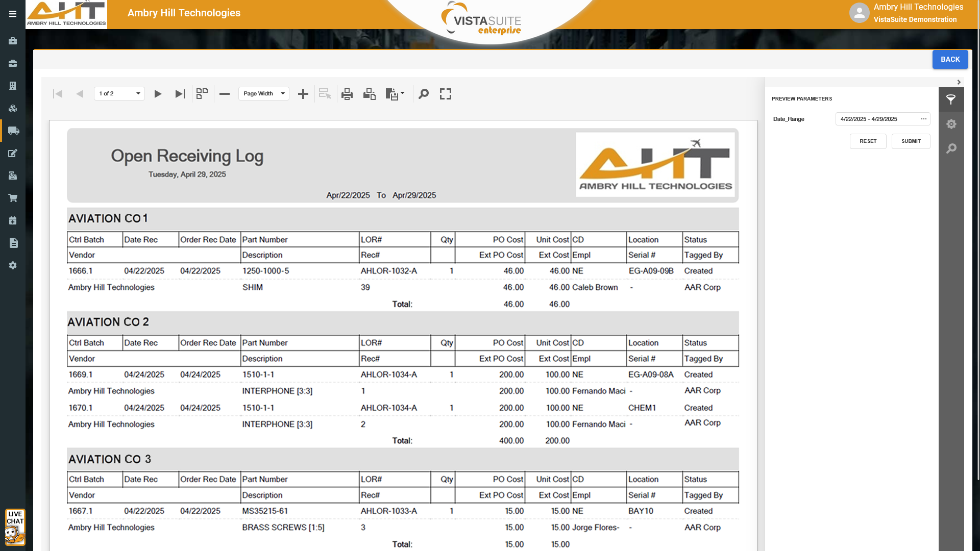Switch to Preview Parameters filter tab
The height and width of the screenshot is (551, 980).
point(951,99)
